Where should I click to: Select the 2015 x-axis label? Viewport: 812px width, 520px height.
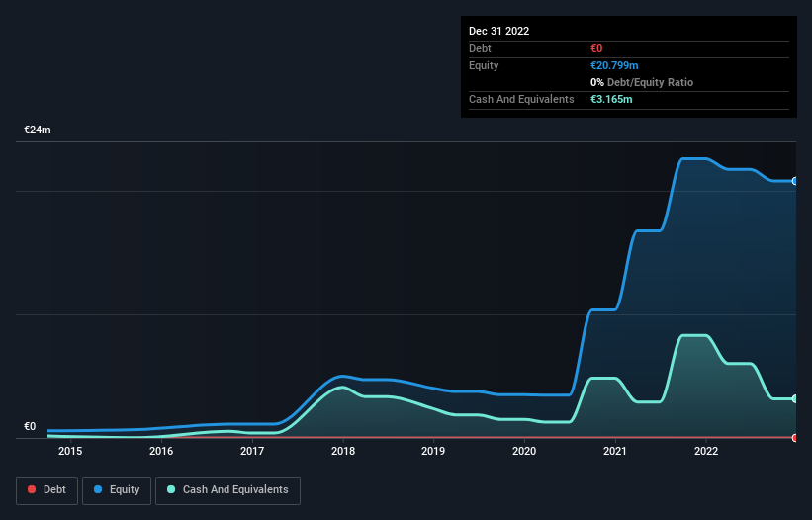coord(70,451)
